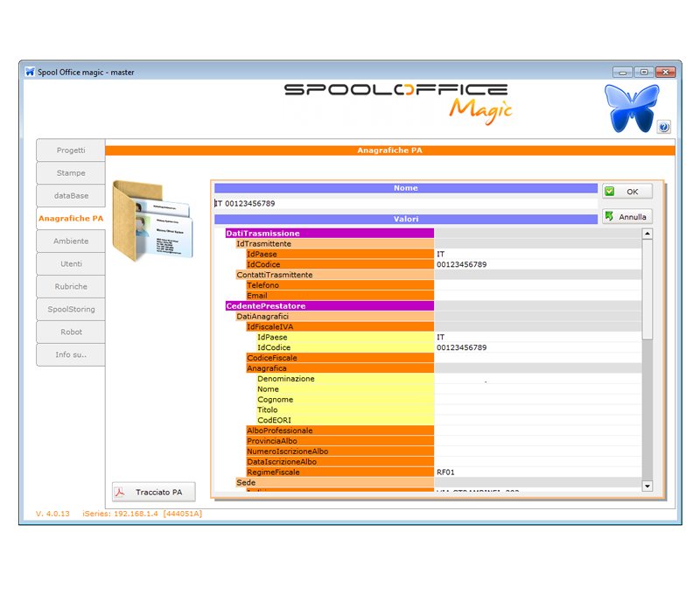
Task: Open the Progetti tab
Action: 71,150
